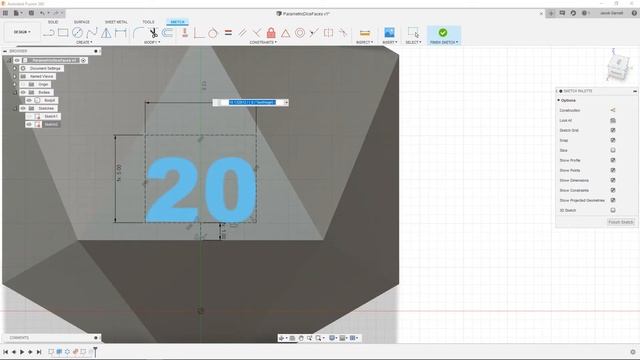This screenshot has width=640, height=360.
Task: Select the Mirror triangle tool
Action: click(106, 33)
